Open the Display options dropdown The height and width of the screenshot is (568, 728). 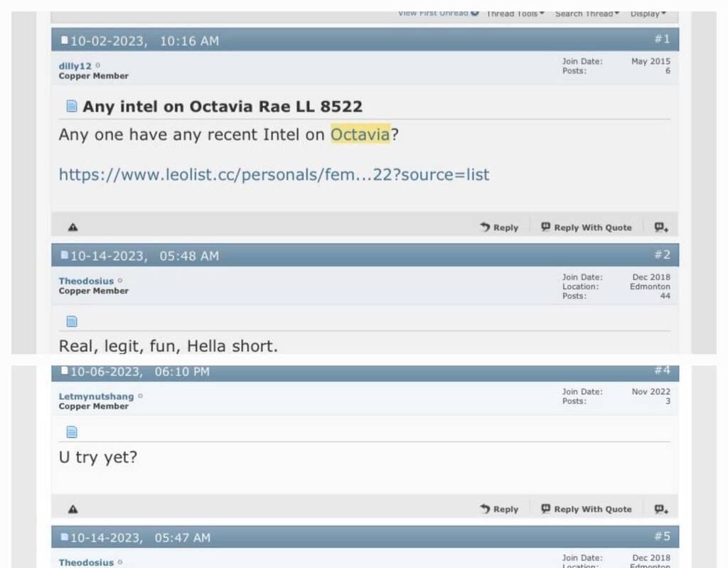point(648,14)
